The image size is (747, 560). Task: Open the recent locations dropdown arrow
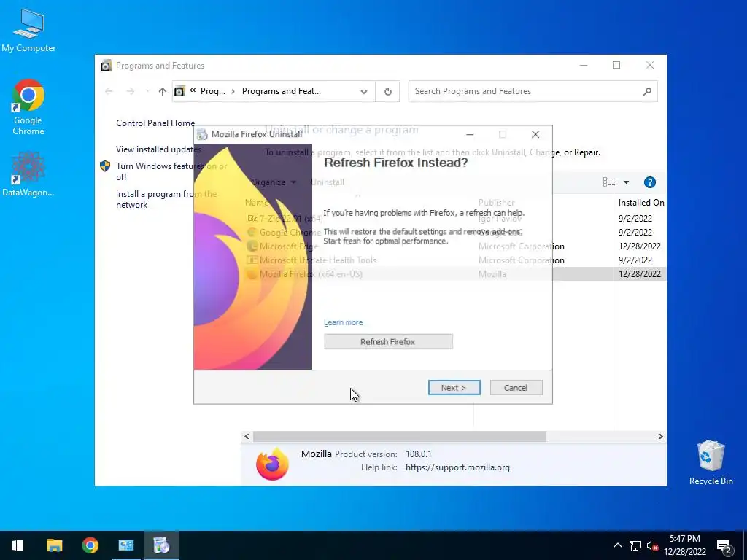147,91
